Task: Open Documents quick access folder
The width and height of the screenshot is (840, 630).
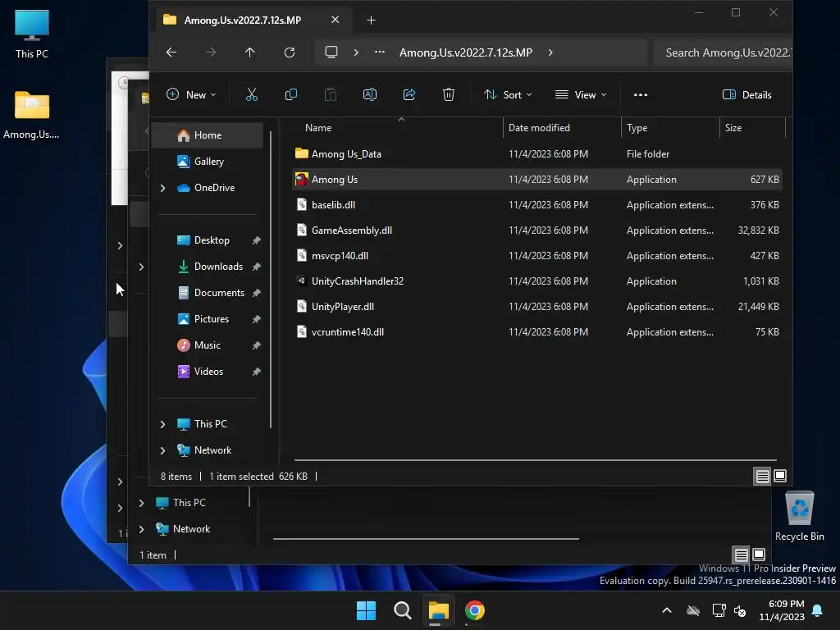Action: pos(219,293)
